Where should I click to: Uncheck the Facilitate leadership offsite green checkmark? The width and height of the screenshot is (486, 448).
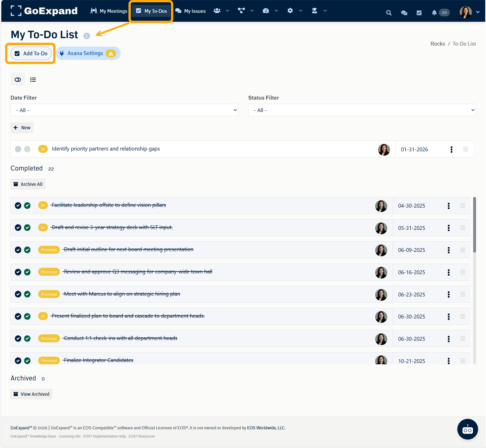(x=27, y=206)
